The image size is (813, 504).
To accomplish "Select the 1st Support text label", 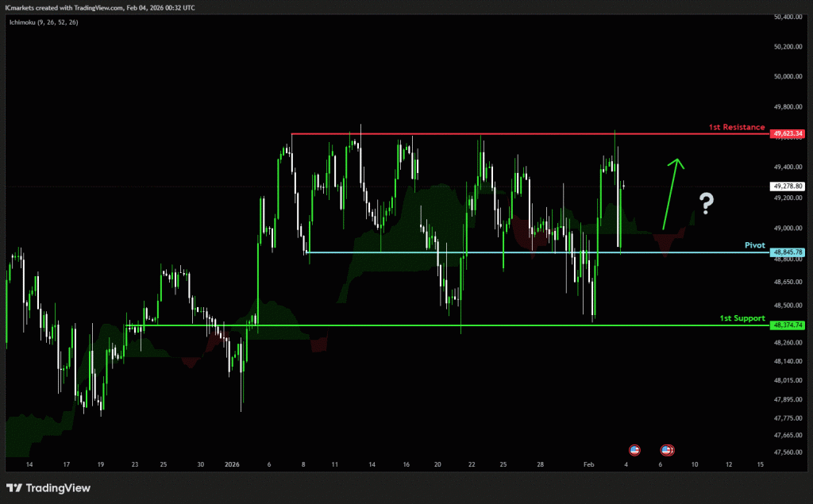I will [742, 318].
